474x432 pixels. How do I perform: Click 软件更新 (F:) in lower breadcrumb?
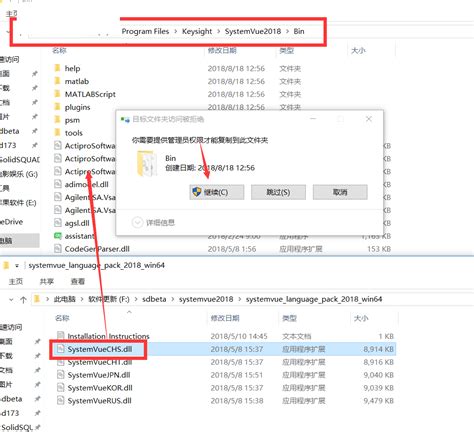click(109, 299)
